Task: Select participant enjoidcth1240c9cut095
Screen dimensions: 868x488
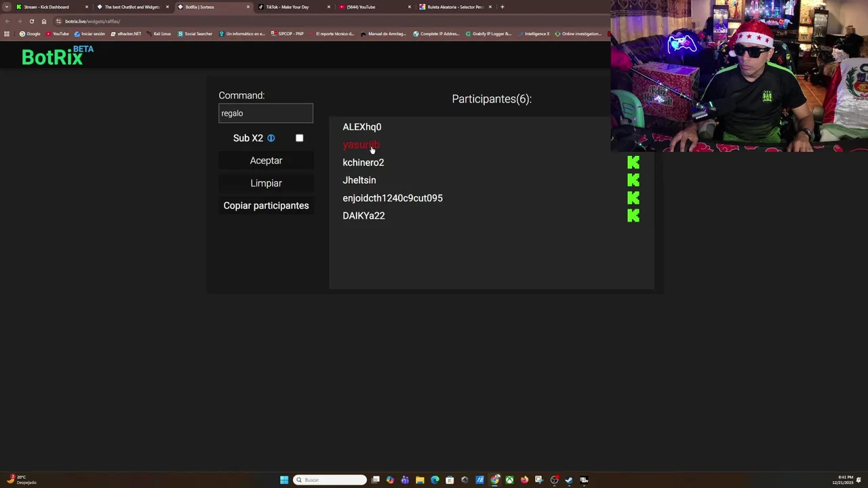Action: (x=393, y=198)
